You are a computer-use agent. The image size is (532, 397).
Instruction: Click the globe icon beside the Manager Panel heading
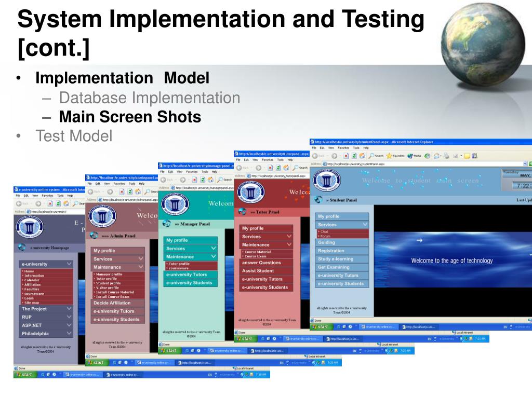pos(166,224)
